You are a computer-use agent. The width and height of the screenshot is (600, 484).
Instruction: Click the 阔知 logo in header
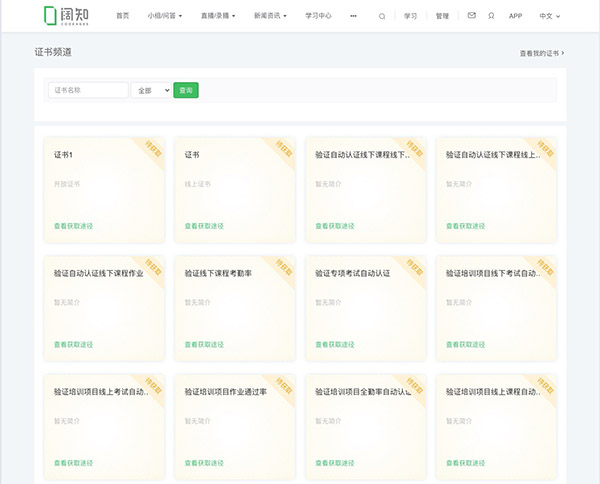(64, 16)
